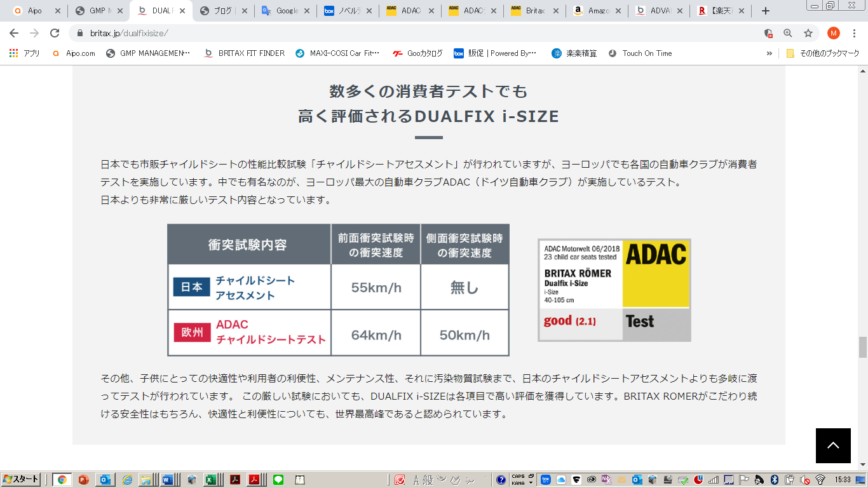
Task: Click the 15:33 system clock
Action: pos(843,480)
